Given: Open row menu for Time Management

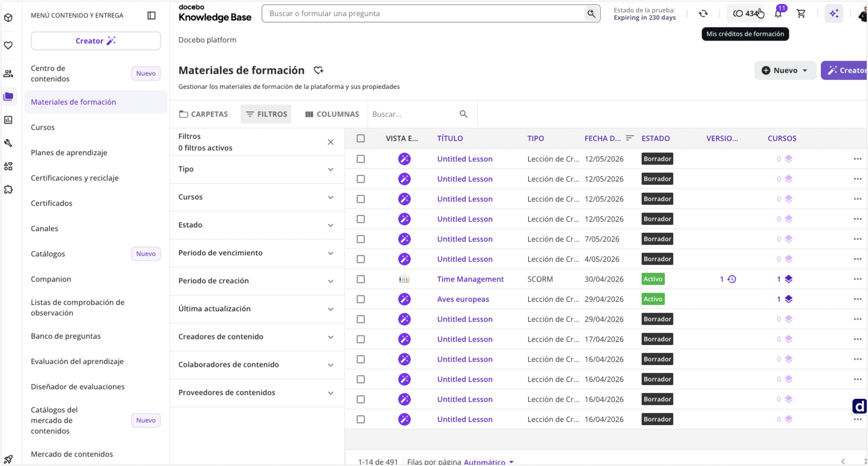Looking at the screenshot, I should coord(858,279).
